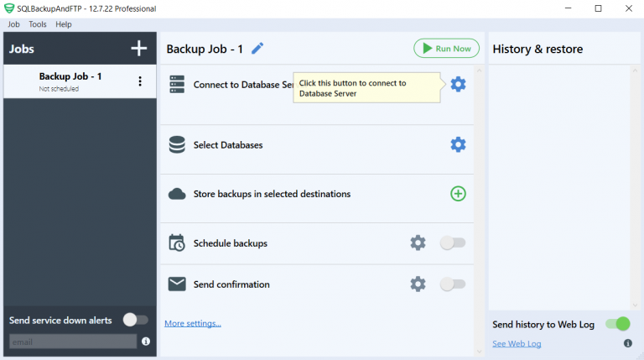Add a backup destination with green plus
The width and height of the screenshot is (644, 360).
(x=458, y=194)
